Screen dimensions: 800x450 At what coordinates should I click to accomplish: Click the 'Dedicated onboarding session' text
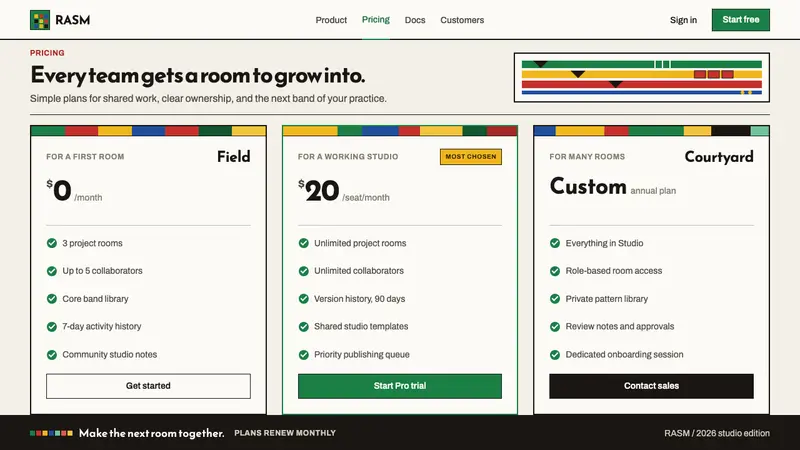point(624,355)
